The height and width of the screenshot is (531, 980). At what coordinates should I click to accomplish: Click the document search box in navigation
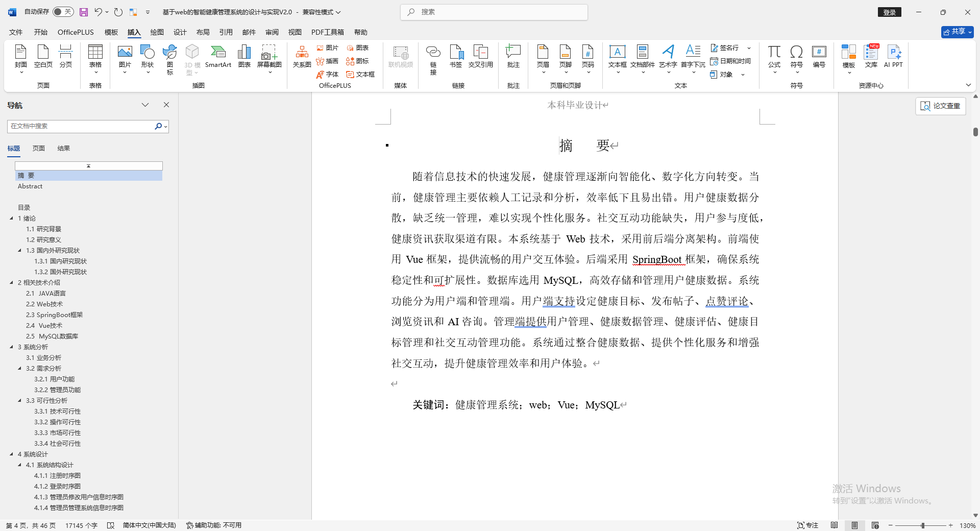coord(81,126)
